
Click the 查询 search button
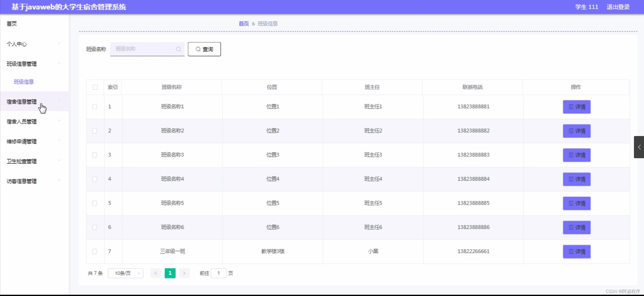(x=204, y=49)
